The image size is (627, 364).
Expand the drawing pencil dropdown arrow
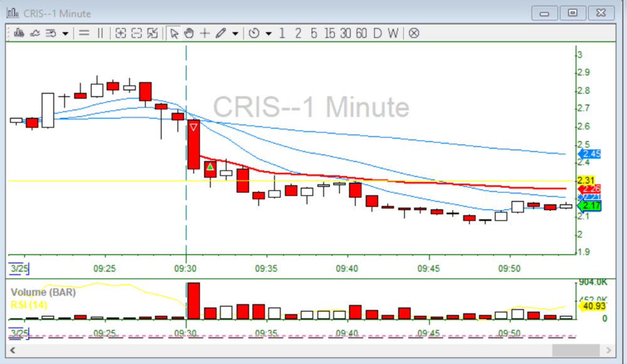235,34
